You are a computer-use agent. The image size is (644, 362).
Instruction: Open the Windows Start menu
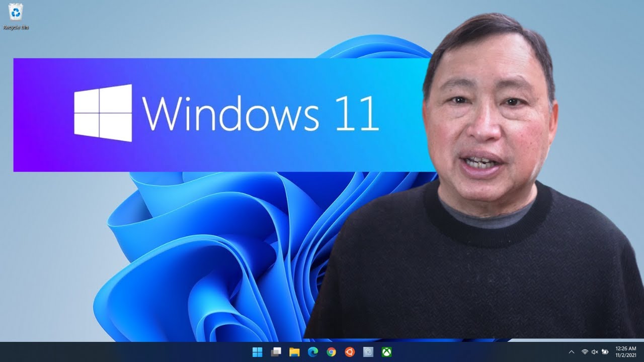point(257,352)
